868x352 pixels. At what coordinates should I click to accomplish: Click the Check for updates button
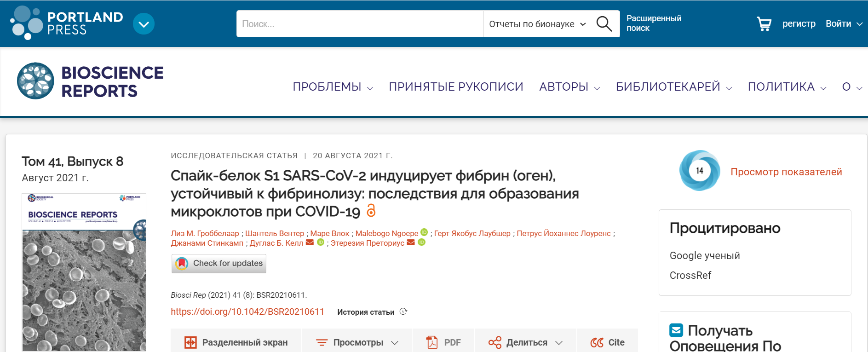point(219,263)
